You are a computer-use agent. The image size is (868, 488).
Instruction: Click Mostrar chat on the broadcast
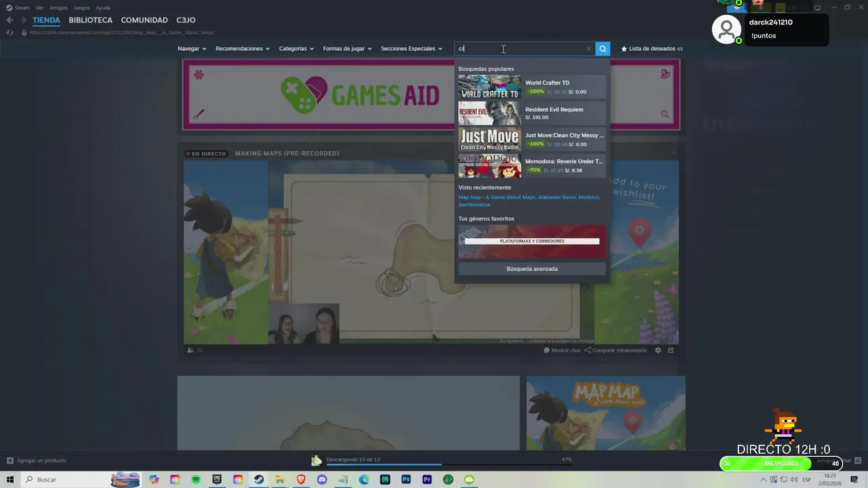pyautogui.click(x=562, y=350)
